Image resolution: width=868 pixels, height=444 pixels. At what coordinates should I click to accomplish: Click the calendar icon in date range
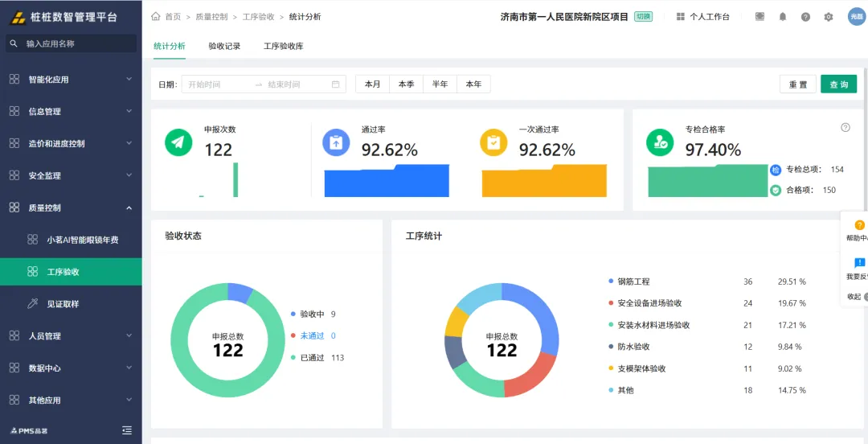click(x=335, y=84)
